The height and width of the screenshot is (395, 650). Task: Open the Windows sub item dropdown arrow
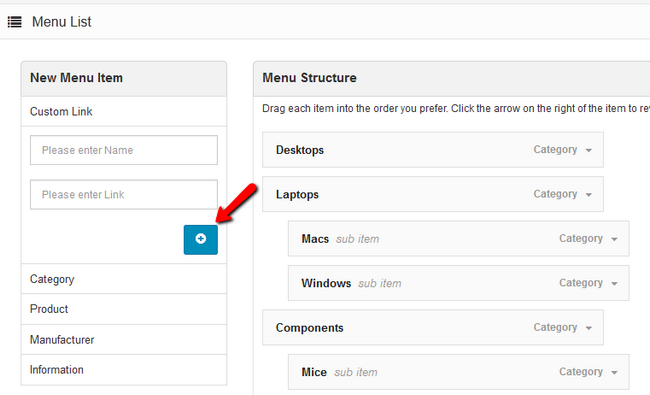[x=614, y=284]
